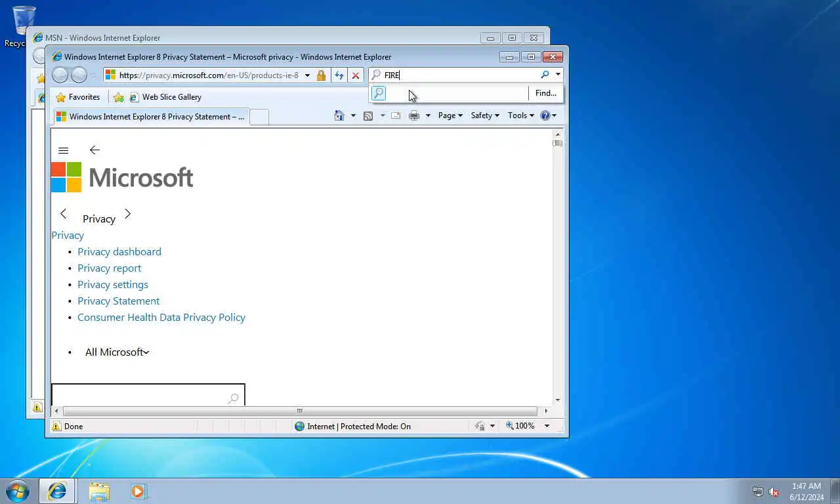
Task: Open Web Slice Gallery favorite
Action: [x=165, y=97]
